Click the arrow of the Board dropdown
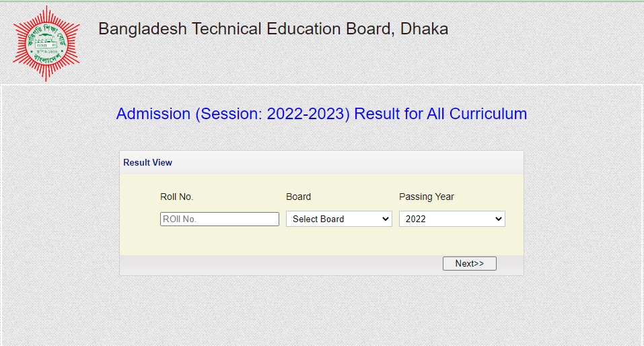This screenshot has height=346, width=644. pos(385,219)
